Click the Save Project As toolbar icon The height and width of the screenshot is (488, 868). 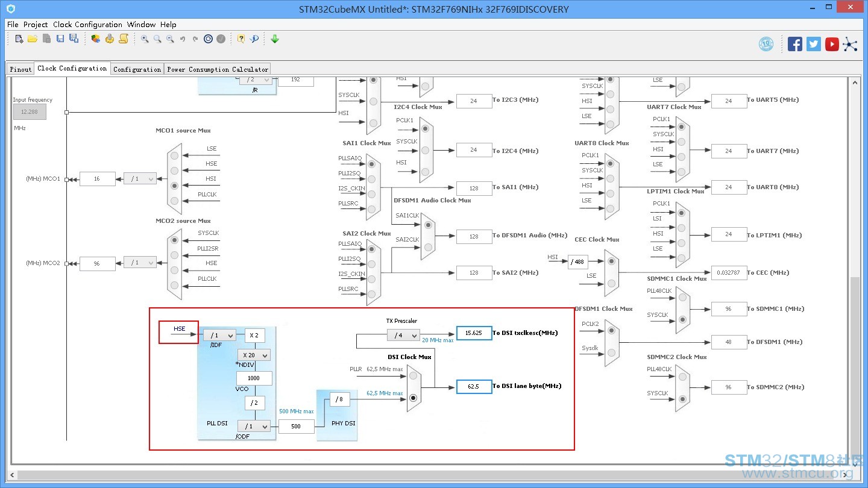(x=74, y=39)
